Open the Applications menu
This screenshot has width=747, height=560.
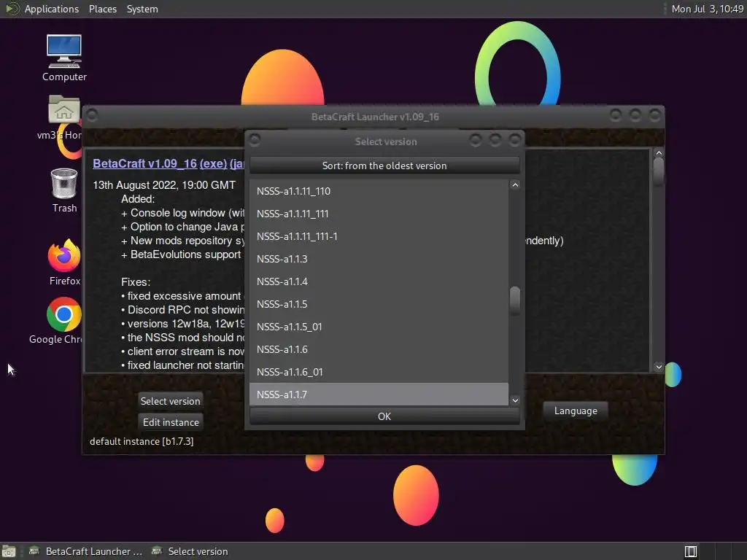52,9
